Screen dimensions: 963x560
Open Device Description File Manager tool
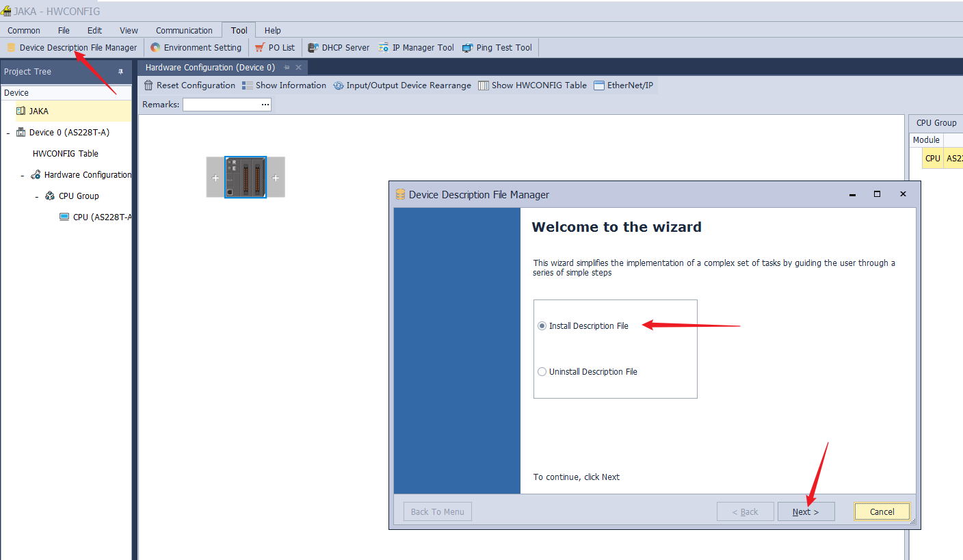tap(72, 48)
